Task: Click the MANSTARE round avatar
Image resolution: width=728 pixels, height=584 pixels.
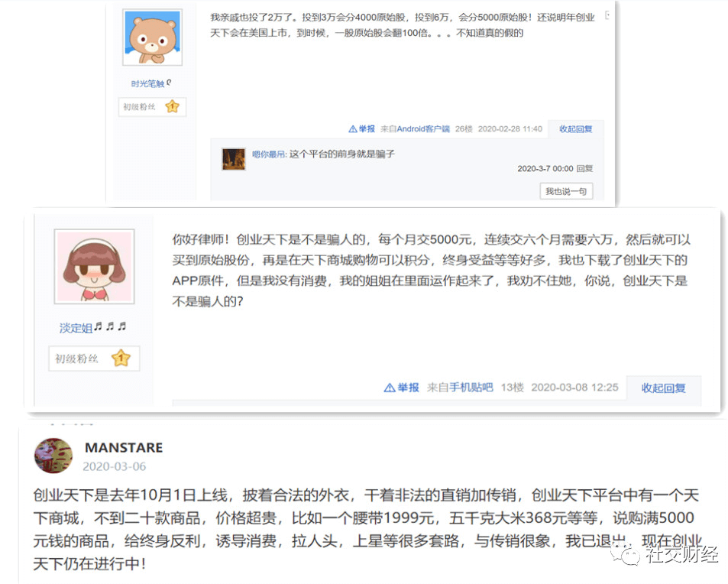Action: [x=53, y=456]
